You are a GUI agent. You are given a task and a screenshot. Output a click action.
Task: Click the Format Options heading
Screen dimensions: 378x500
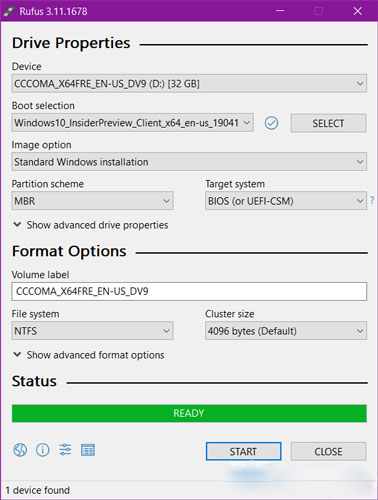coord(69,251)
